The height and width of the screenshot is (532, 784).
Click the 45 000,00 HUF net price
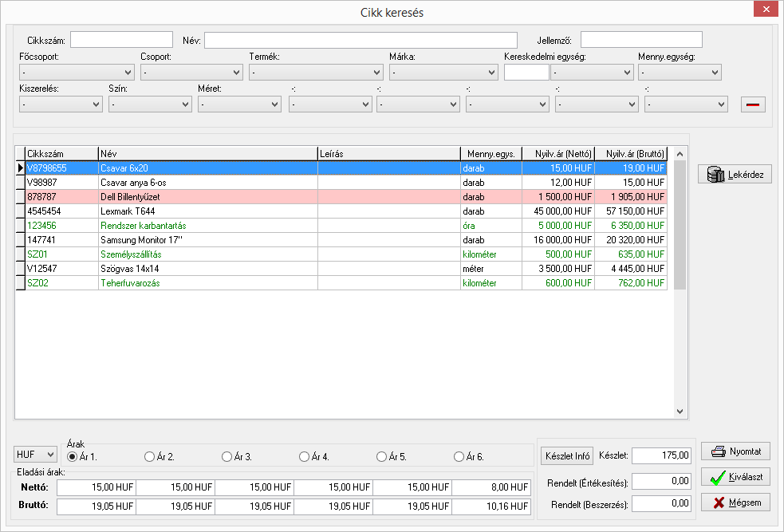562,211
